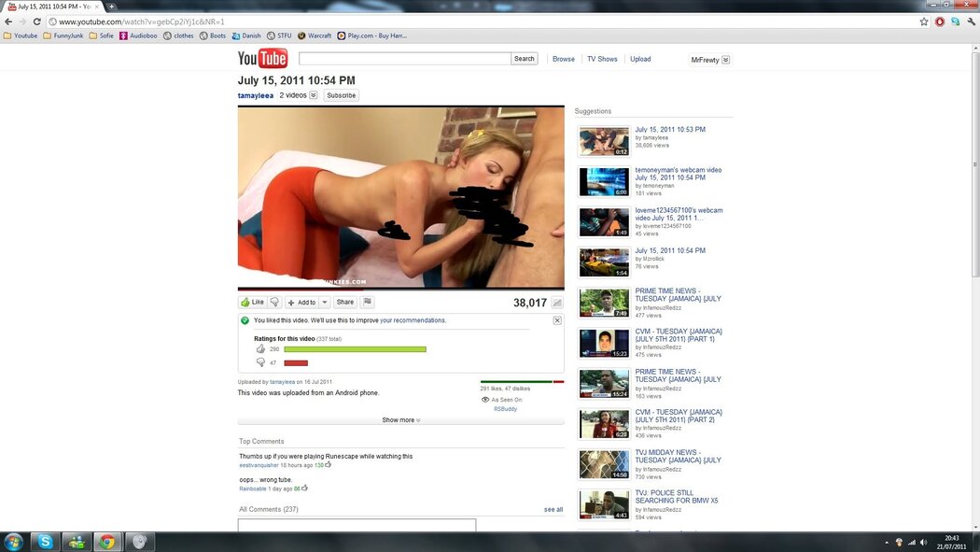Viewport: 980px width, 552px height.
Task: Open the Add to playlist dropdown
Action: [325, 302]
